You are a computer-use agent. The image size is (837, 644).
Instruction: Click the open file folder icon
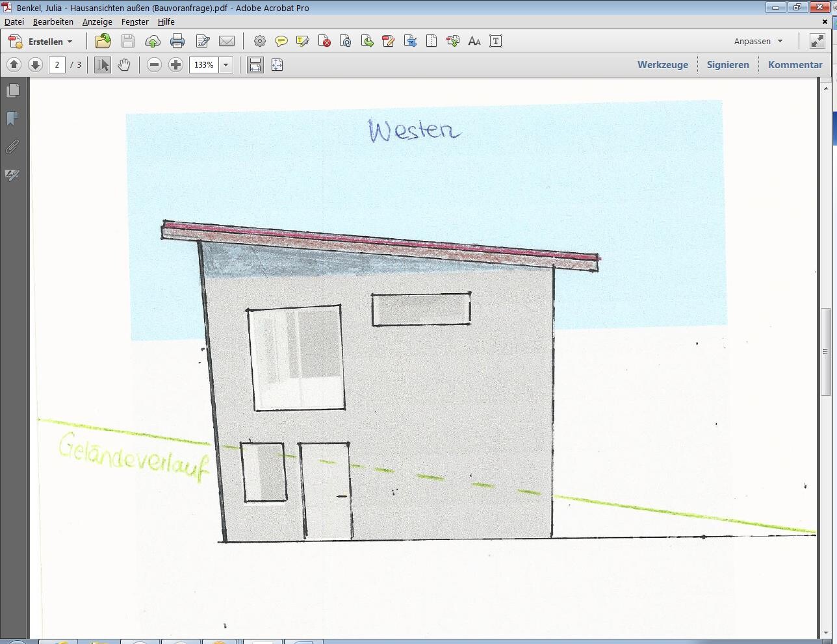(x=103, y=42)
